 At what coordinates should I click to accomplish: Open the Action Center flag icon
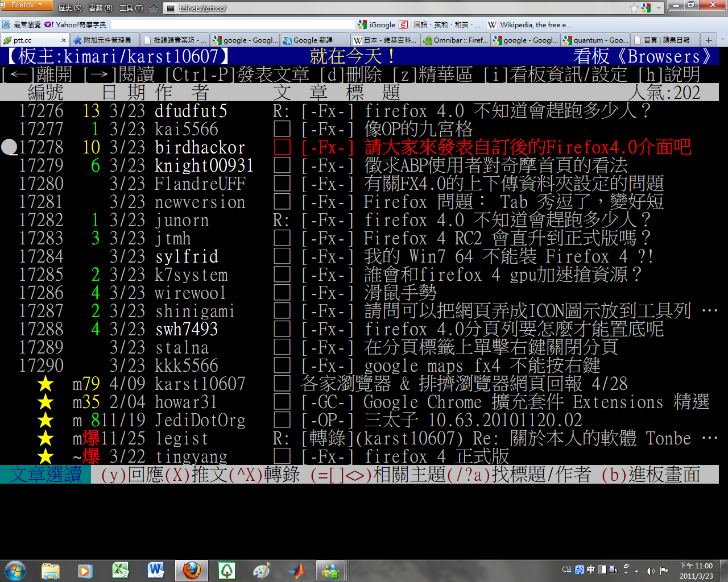tap(664, 571)
